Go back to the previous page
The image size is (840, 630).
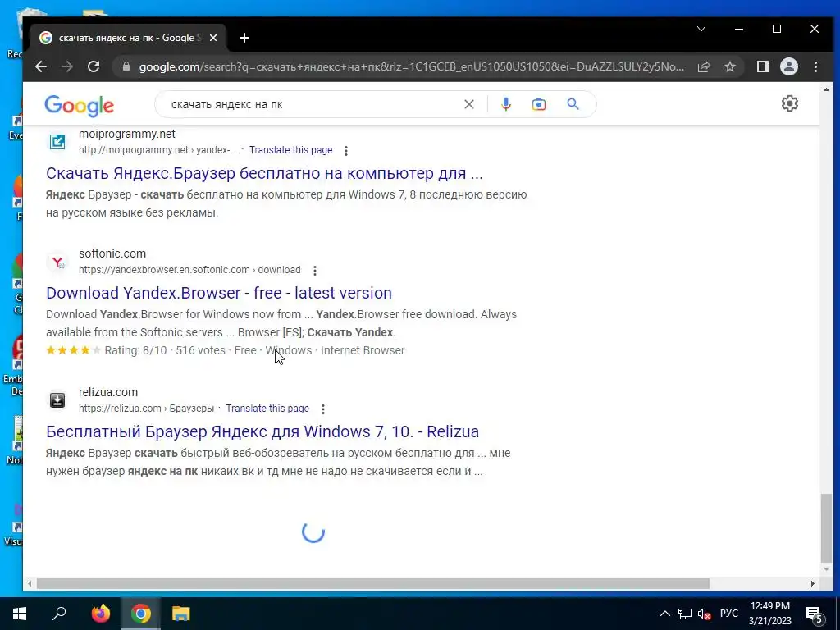point(41,66)
